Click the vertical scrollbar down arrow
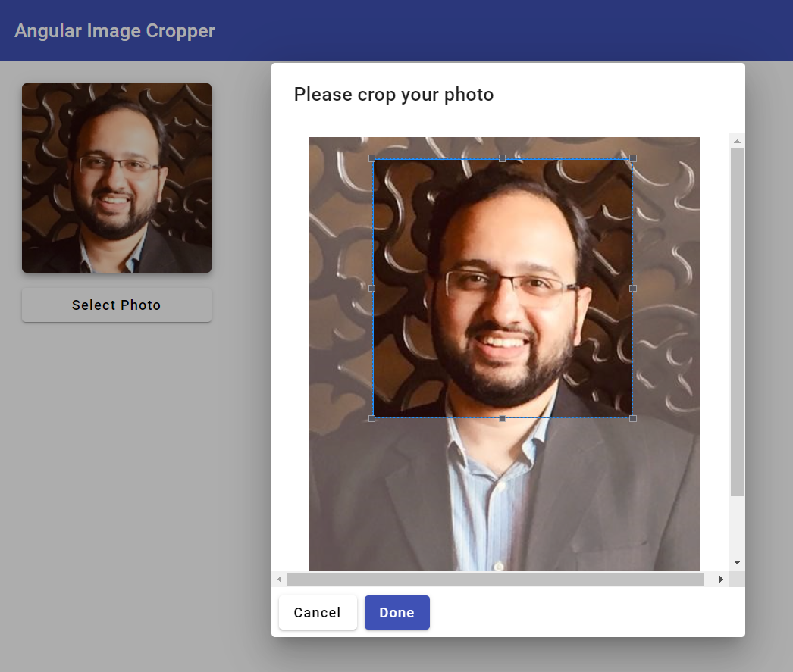This screenshot has height=672, width=793. (737, 563)
